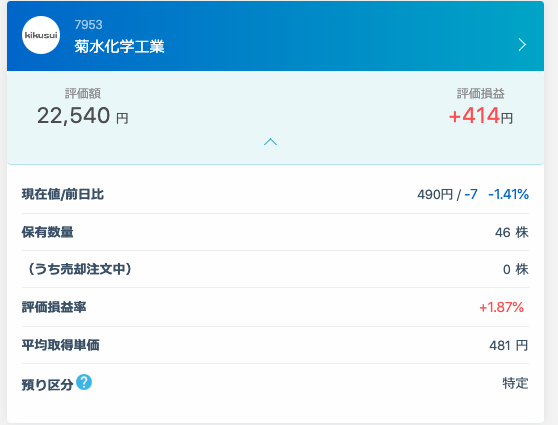Click the kikusui company logo
This screenshot has height=425, width=558.
(x=41, y=35)
